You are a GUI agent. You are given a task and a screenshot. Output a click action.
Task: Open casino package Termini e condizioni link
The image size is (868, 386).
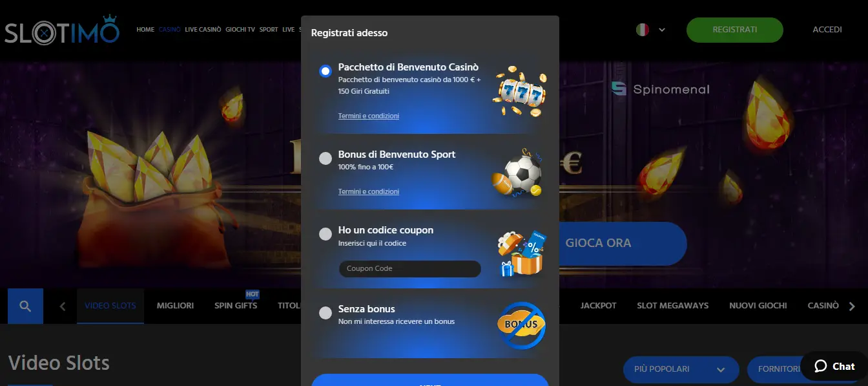click(x=368, y=116)
